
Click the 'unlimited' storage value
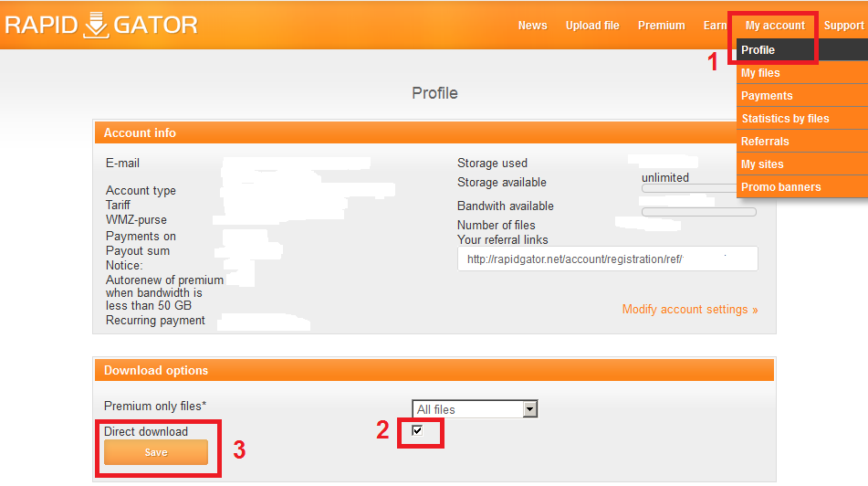[665, 177]
